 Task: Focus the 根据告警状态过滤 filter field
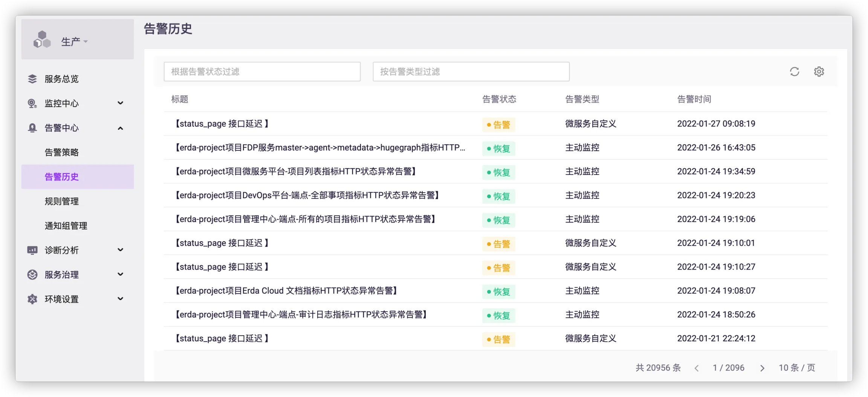(x=262, y=72)
